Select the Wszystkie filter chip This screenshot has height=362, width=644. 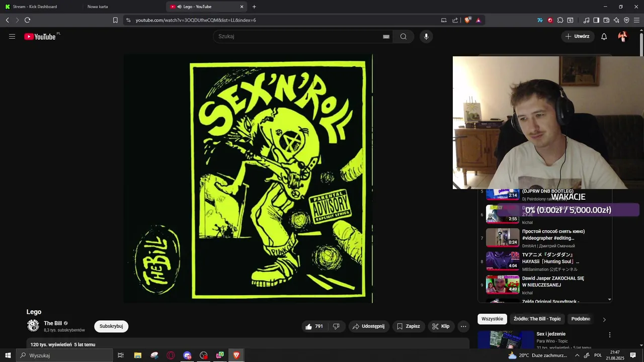click(x=492, y=319)
